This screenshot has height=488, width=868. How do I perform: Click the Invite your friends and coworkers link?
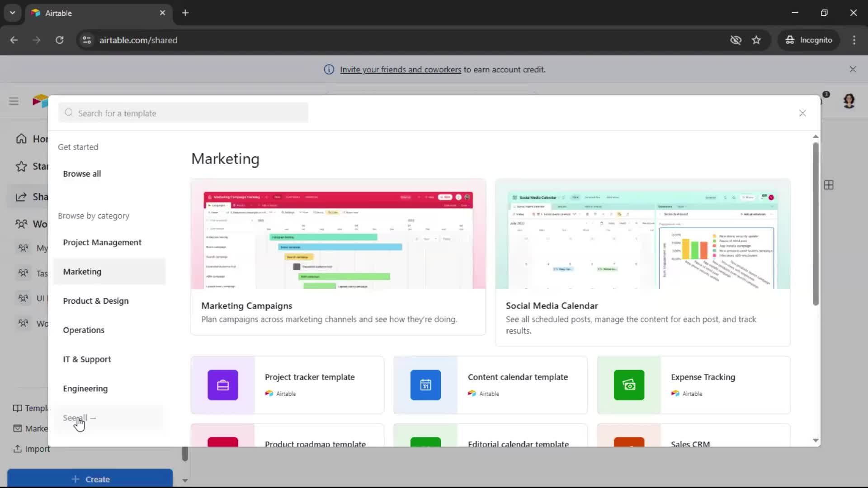point(401,70)
